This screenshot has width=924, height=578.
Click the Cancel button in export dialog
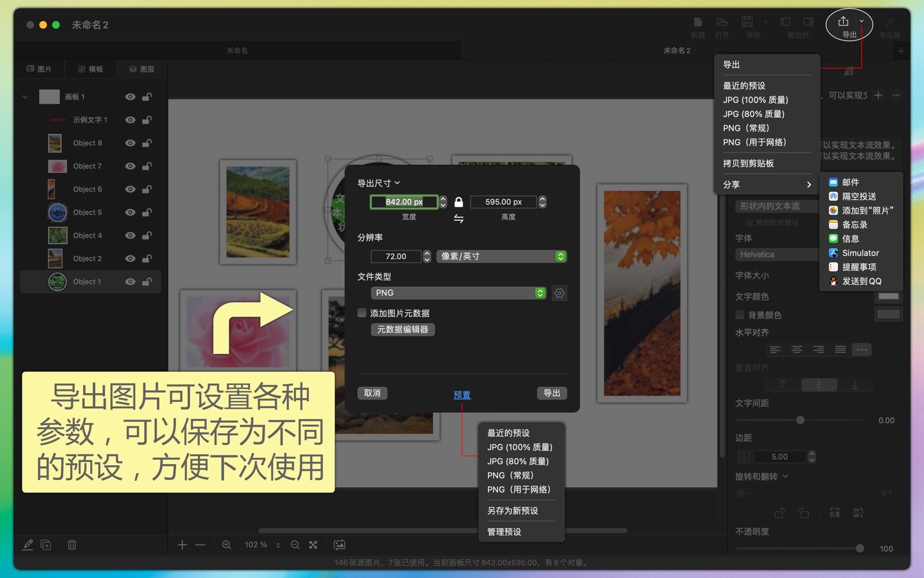[x=372, y=393]
